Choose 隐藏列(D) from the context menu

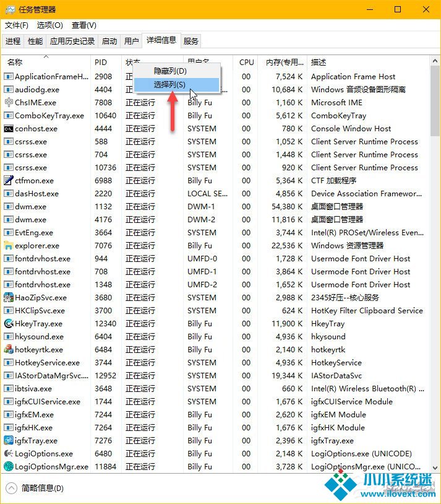[176, 71]
